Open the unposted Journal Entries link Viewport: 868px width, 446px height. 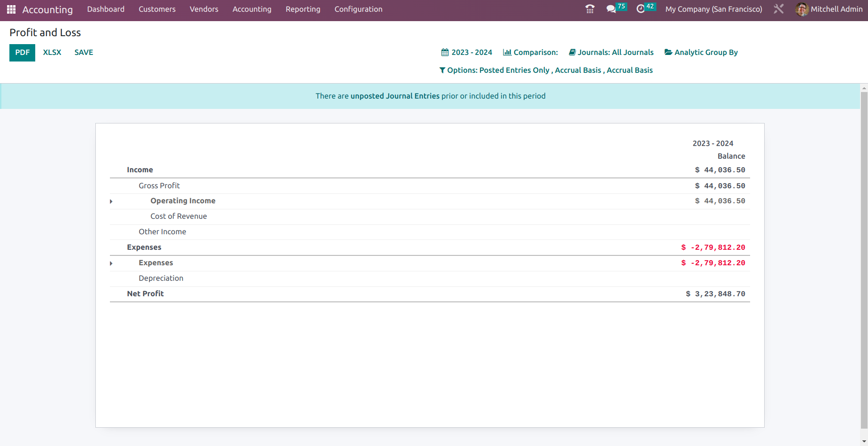click(395, 96)
